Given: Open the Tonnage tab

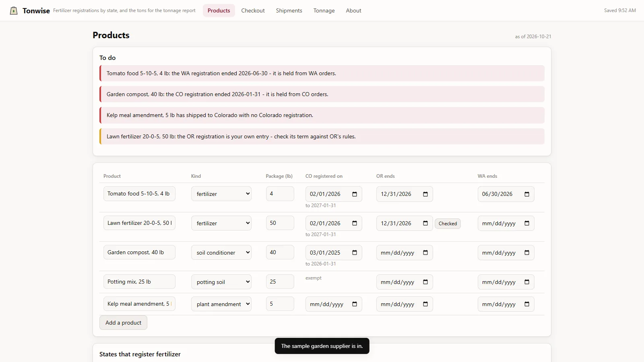Looking at the screenshot, I should pos(324,10).
